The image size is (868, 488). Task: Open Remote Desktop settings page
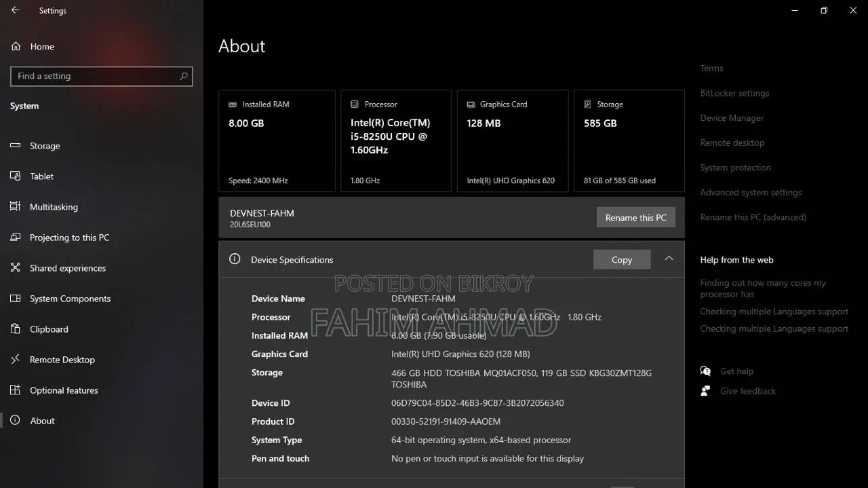click(62, 360)
